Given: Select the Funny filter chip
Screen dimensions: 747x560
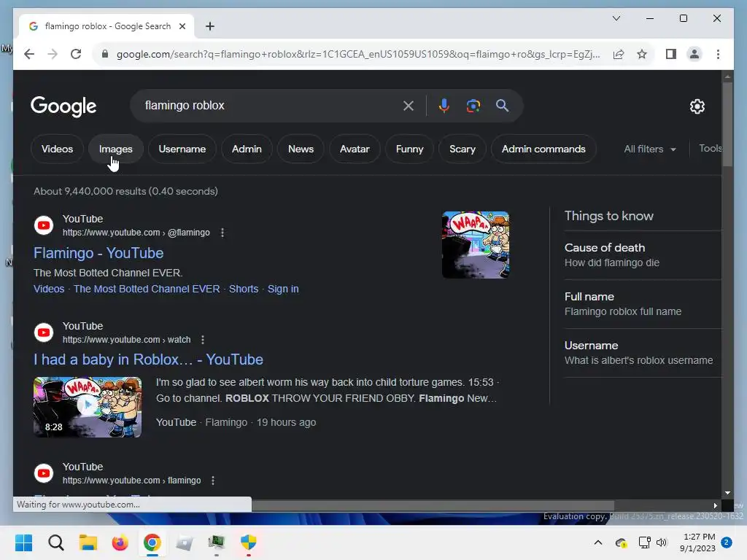Looking at the screenshot, I should point(410,149).
